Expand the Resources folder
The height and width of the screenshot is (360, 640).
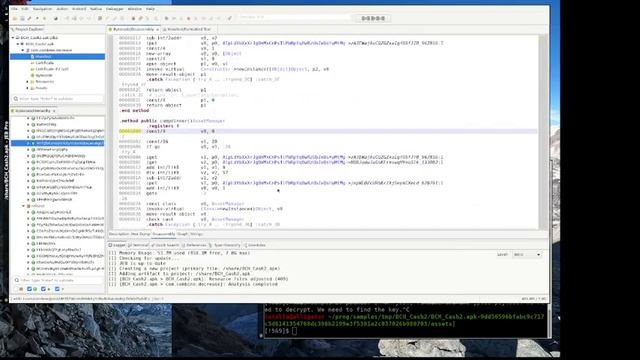(x=28, y=82)
